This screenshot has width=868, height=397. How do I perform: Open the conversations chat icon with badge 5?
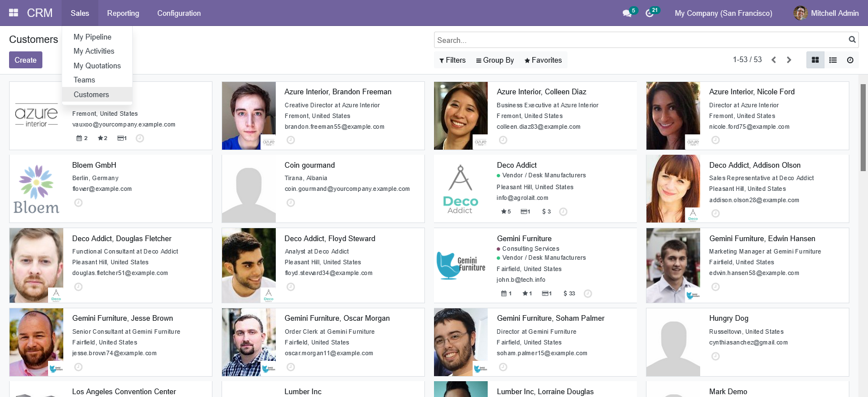click(627, 14)
